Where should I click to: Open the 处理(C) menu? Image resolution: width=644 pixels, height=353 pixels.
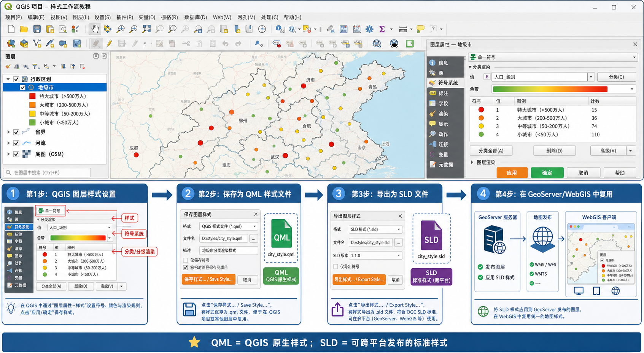269,17
